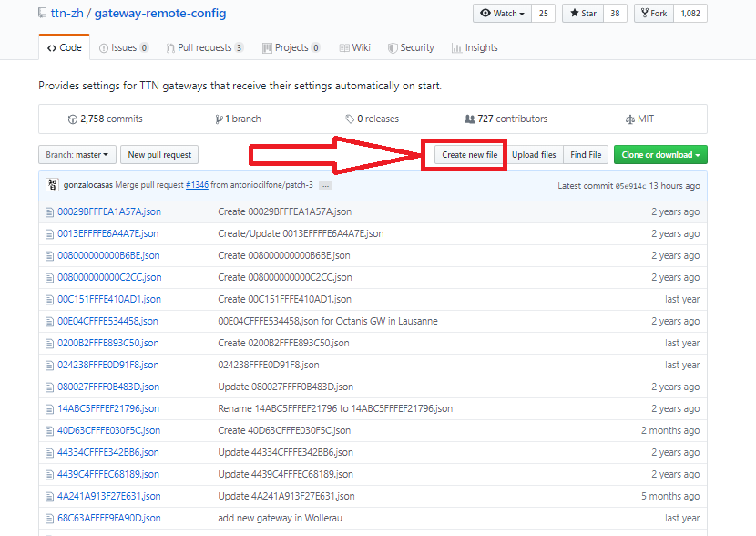Click the forks count 1,082
Image resolution: width=756 pixels, height=536 pixels.
pos(690,13)
